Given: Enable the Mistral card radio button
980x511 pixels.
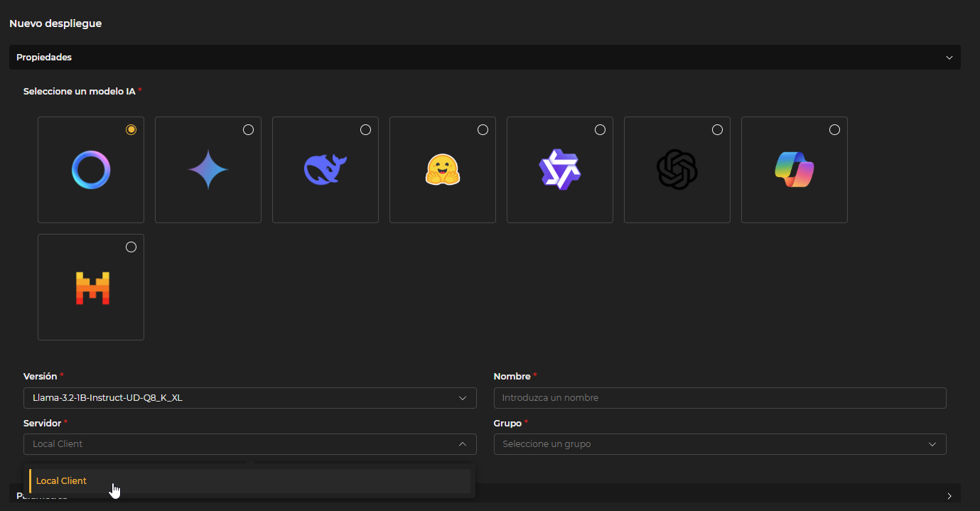Looking at the screenshot, I should tap(131, 247).
